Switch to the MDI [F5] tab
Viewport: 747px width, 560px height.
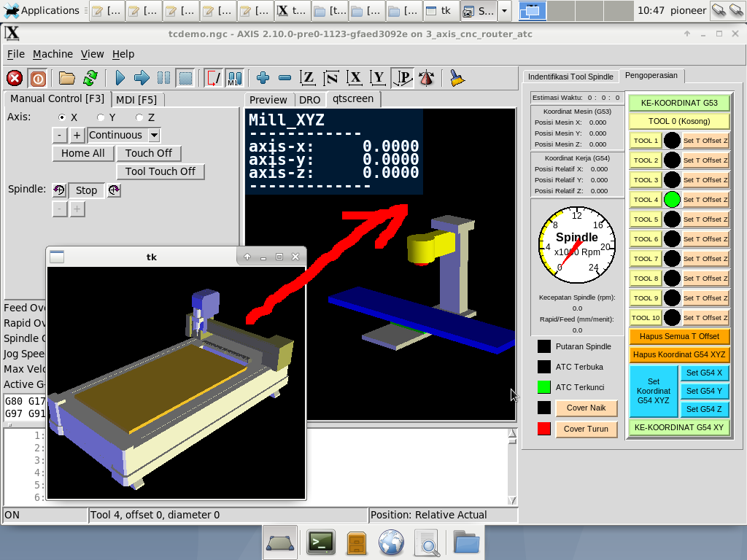coord(136,99)
